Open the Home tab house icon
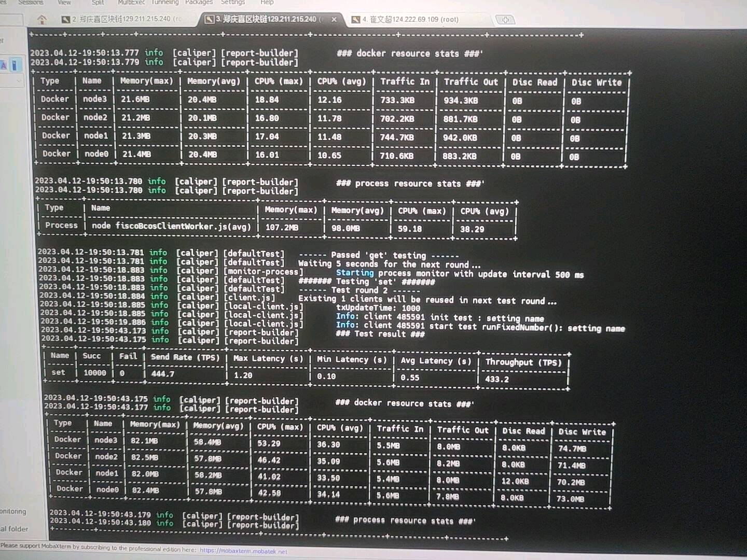Viewport: 747px width, 560px height. tap(42, 20)
